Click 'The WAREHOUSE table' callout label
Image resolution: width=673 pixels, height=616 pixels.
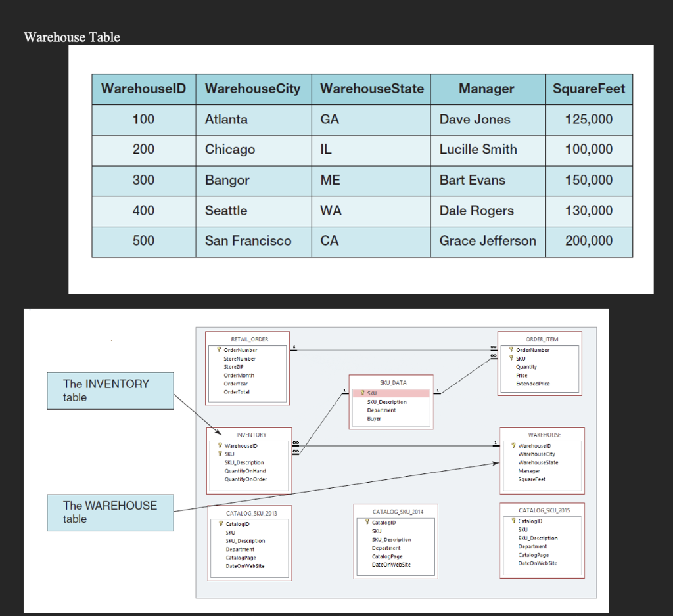click(x=109, y=512)
